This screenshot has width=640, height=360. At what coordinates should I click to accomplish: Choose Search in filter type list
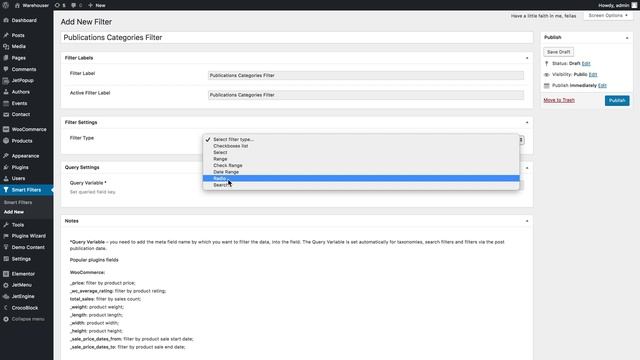[361, 185]
